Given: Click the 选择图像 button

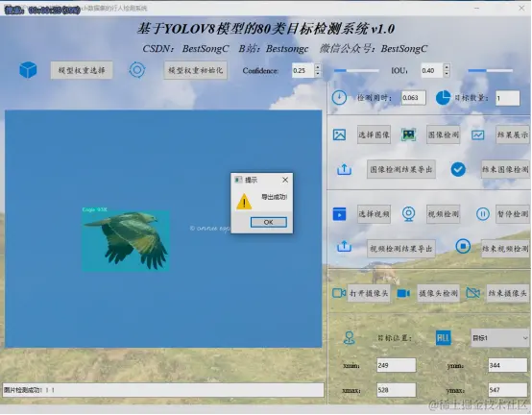Looking at the screenshot, I should tap(374, 134).
